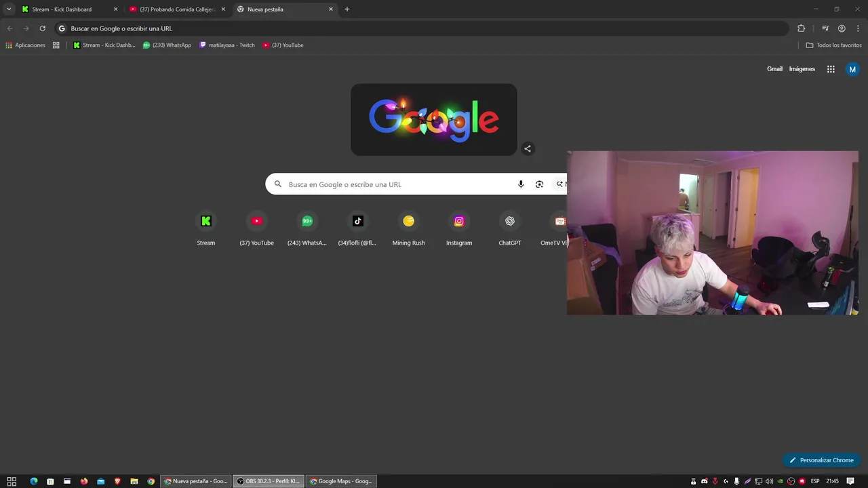The width and height of the screenshot is (868, 488).
Task: Open the ChatGPT shortcut tile
Action: click(x=510, y=229)
